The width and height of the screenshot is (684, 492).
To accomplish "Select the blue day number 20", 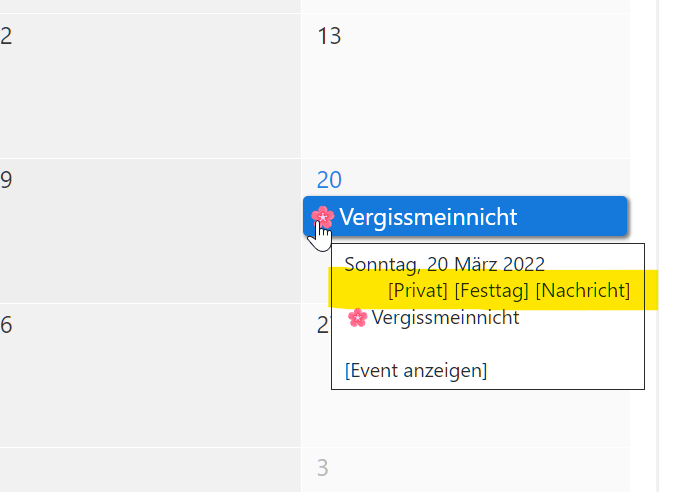I will click(329, 180).
